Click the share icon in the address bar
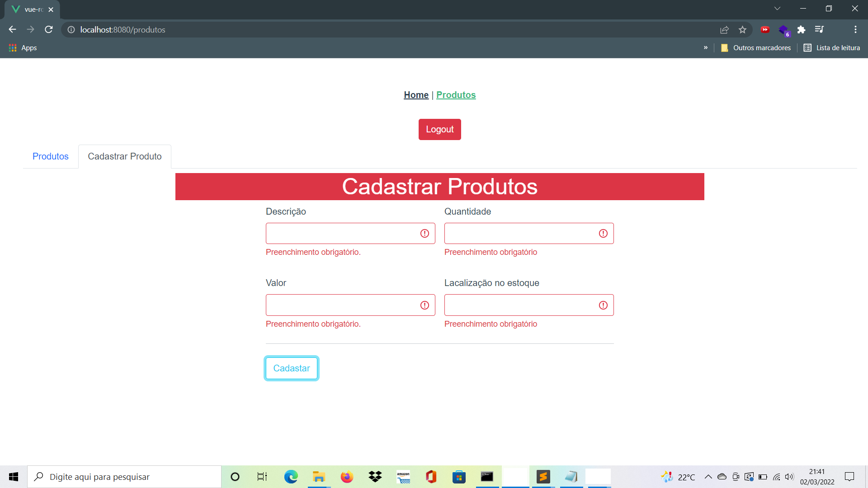 (x=724, y=29)
